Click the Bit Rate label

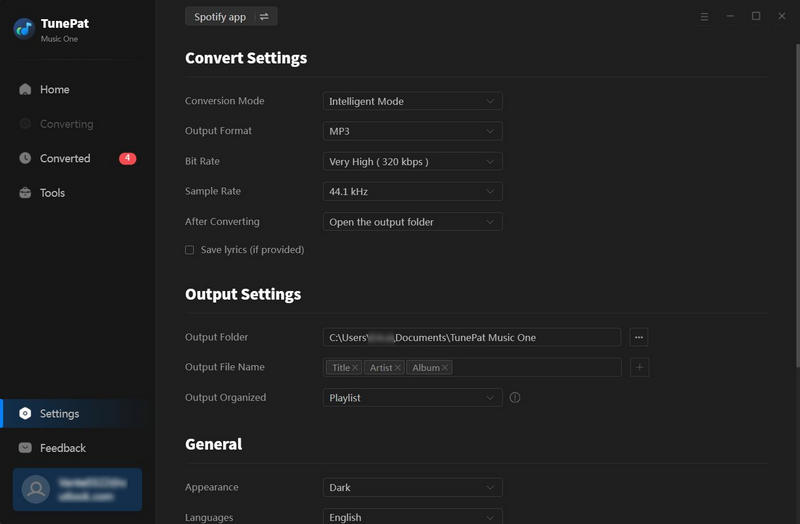[x=202, y=161]
